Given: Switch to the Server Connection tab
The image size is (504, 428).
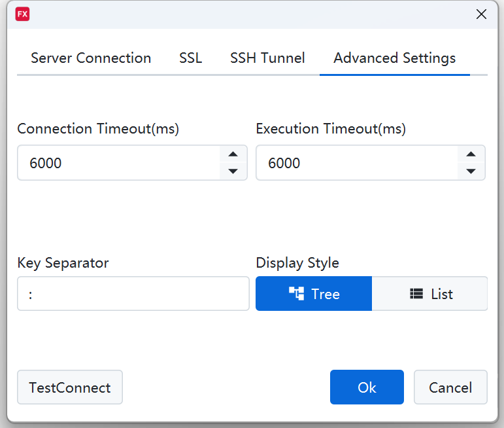Looking at the screenshot, I should pos(91,58).
